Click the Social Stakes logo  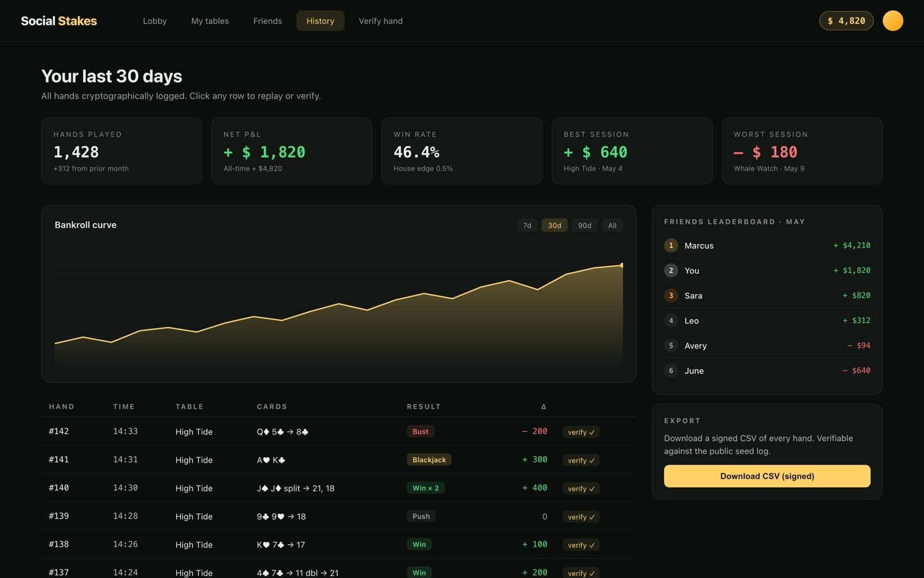pyautogui.click(x=59, y=21)
